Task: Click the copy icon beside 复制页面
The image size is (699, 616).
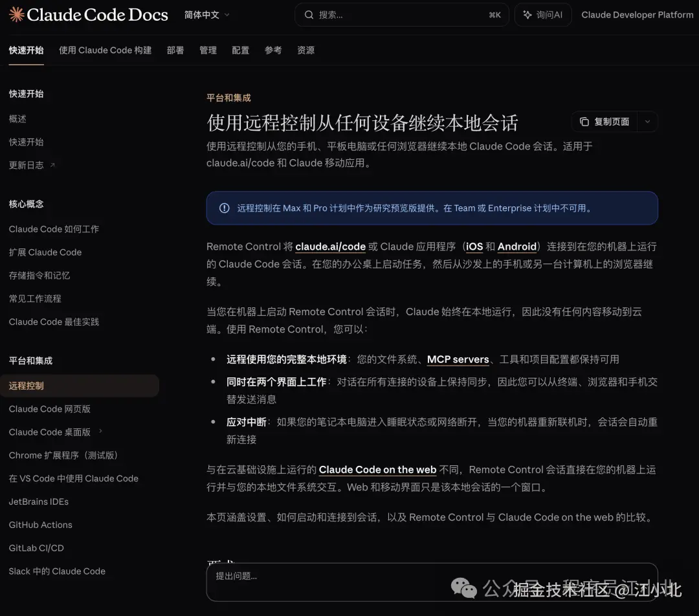Action: click(x=584, y=122)
